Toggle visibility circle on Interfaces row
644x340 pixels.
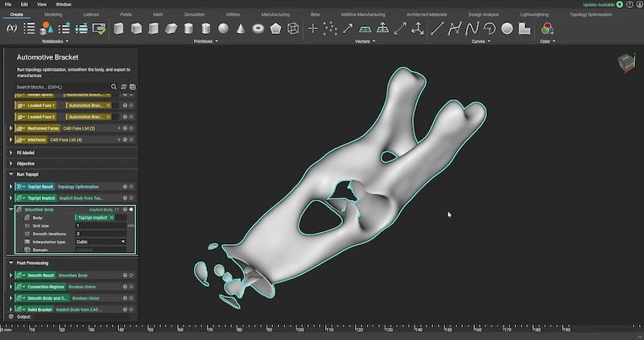(x=131, y=139)
